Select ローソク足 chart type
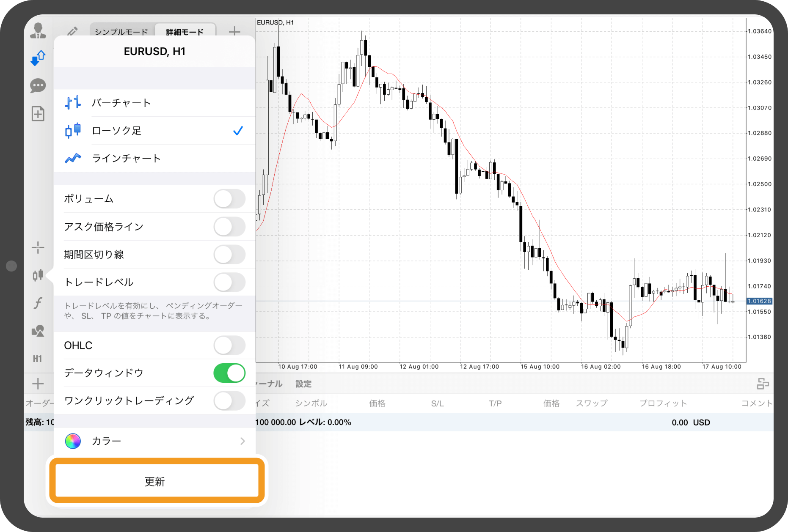Image resolution: width=788 pixels, height=532 pixels. [x=155, y=131]
